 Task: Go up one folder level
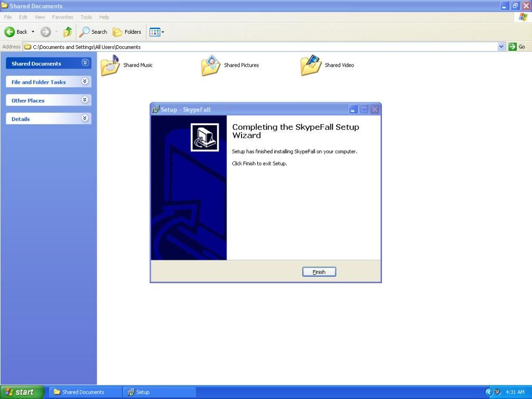coord(68,32)
